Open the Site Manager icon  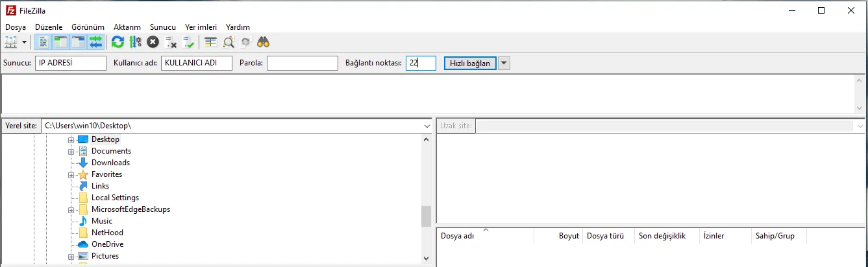[11, 42]
